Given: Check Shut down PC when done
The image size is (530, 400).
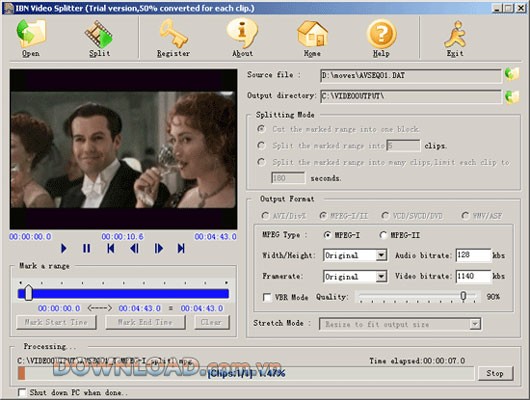Looking at the screenshot, I should tap(22, 393).
